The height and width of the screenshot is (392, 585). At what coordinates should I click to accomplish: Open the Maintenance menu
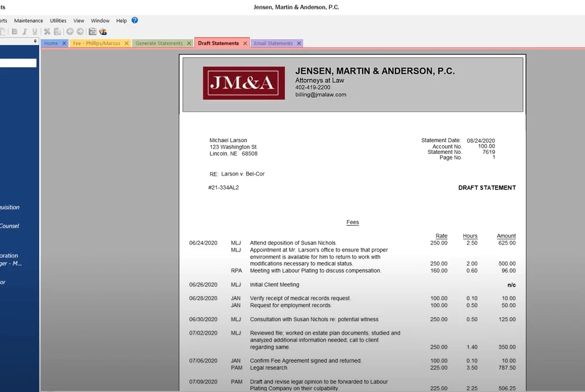[28, 21]
